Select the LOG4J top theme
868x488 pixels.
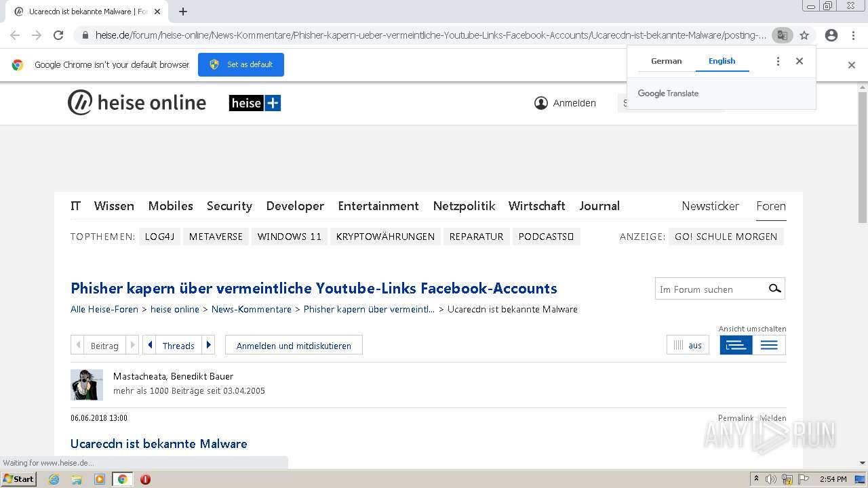tap(160, 237)
